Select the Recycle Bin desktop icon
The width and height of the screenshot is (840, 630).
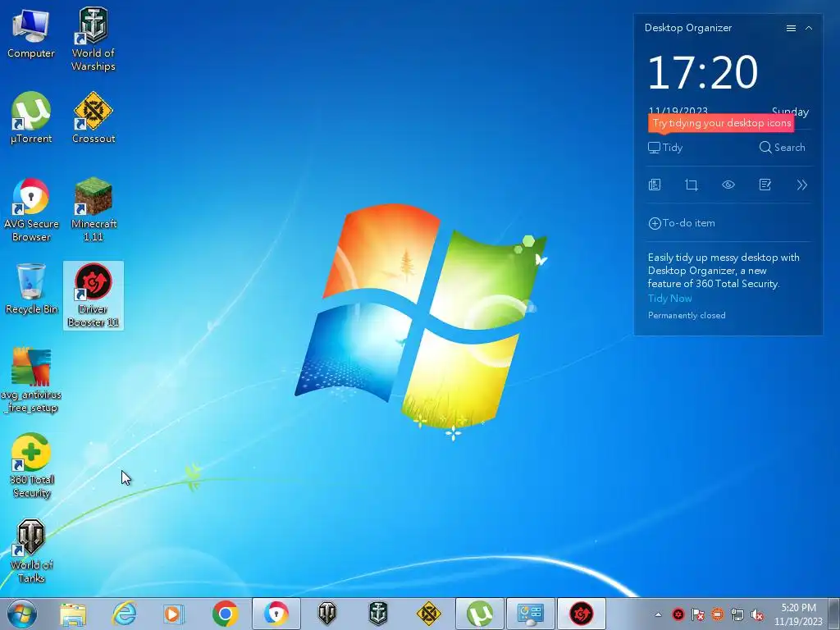[31, 289]
